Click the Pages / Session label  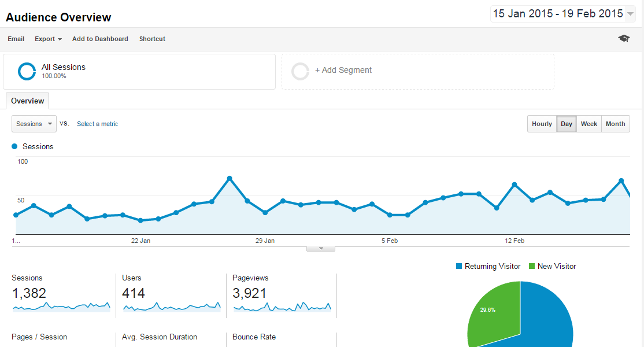click(39, 337)
